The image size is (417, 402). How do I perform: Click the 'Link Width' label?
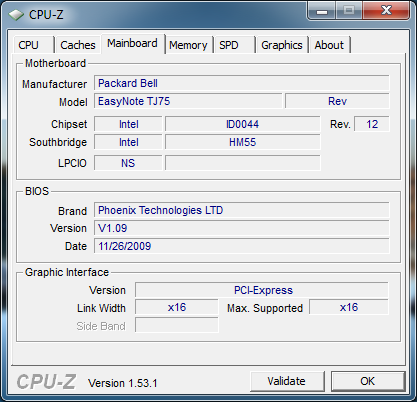click(x=101, y=308)
